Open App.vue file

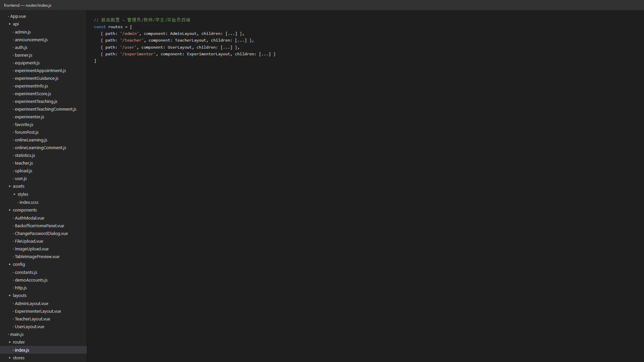tap(18, 16)
